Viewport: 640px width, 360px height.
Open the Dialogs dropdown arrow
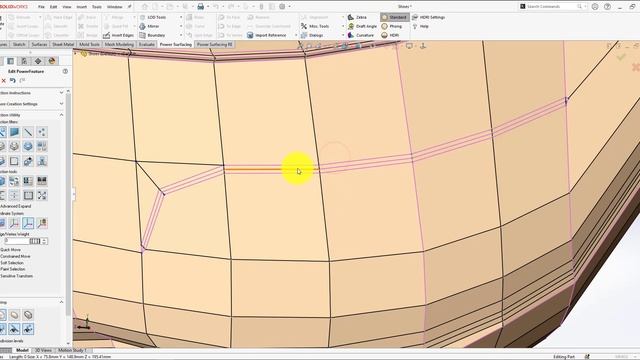[x=343, y=36]
